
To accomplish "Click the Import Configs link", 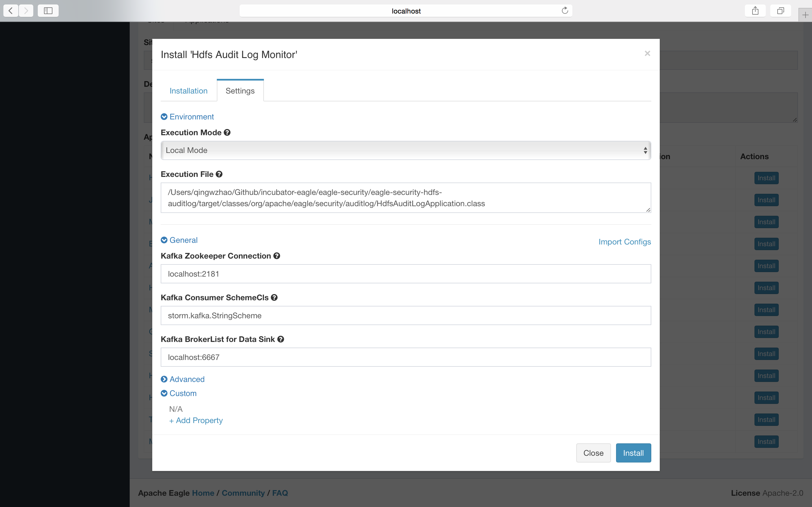I will click(x=625, y=242).
